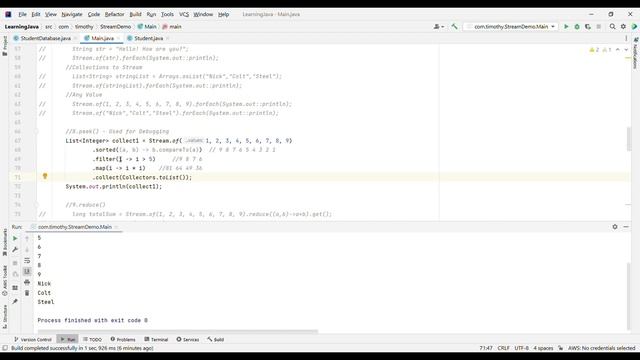The height and width of the screenshot is (360, 640).
Task: Click the editor vertical scrollbar thumb
Action: [629, 139]
